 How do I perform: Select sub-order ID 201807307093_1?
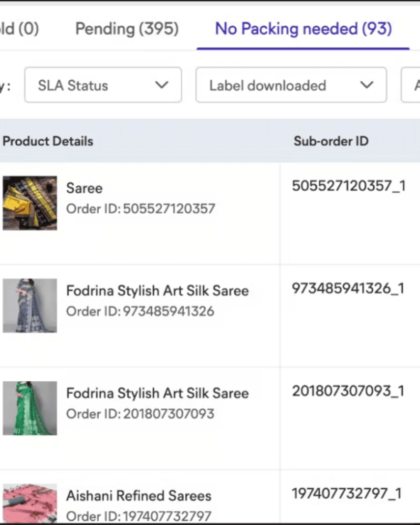[348, 392]
